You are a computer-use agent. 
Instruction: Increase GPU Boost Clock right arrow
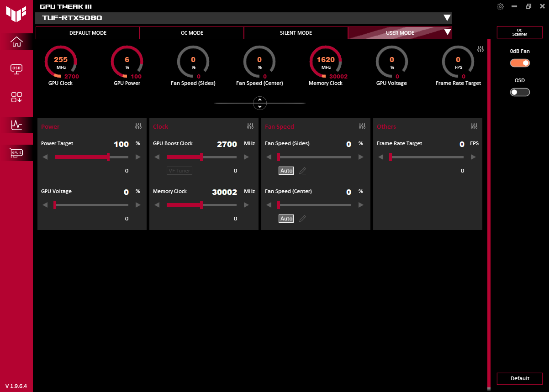(246, 157)
